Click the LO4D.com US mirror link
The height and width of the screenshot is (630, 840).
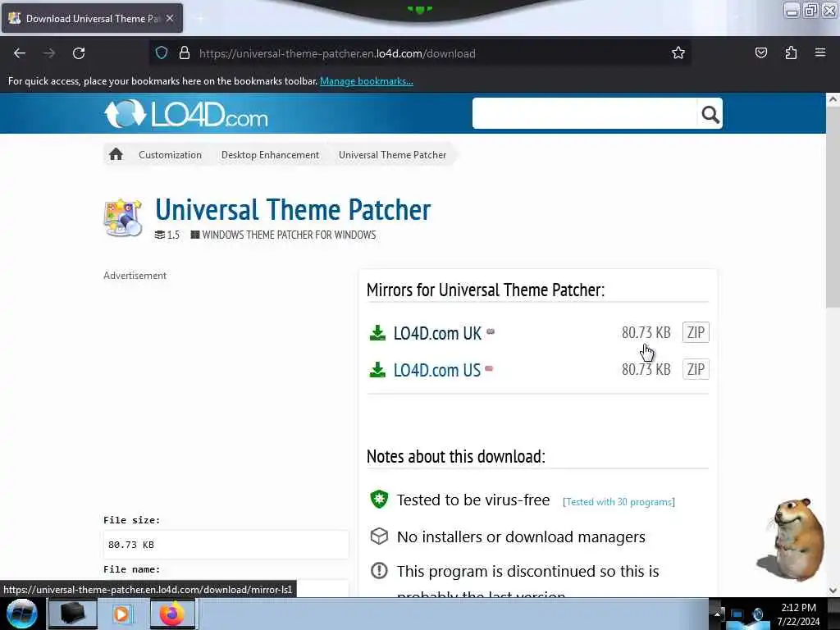[437, 370]
